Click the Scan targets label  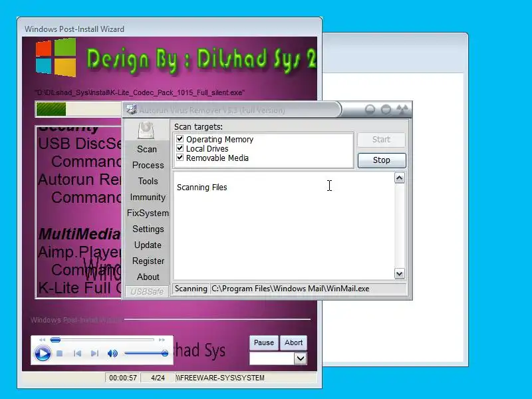198,127
